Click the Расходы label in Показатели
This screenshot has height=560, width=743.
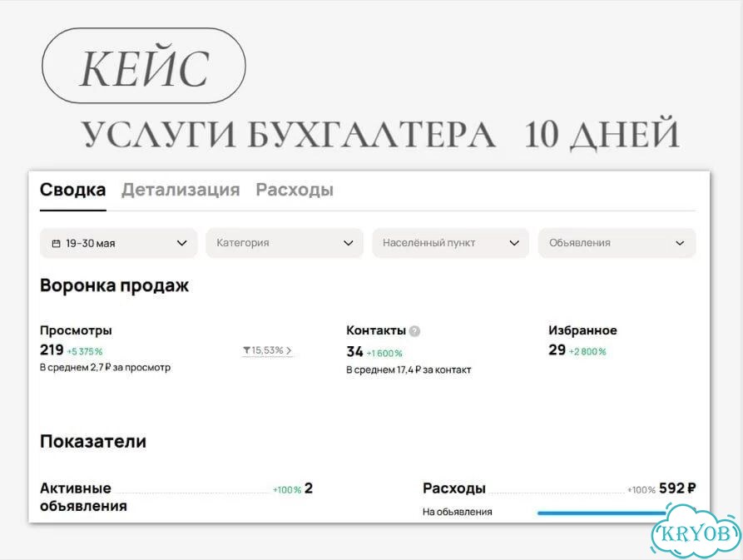454,488
